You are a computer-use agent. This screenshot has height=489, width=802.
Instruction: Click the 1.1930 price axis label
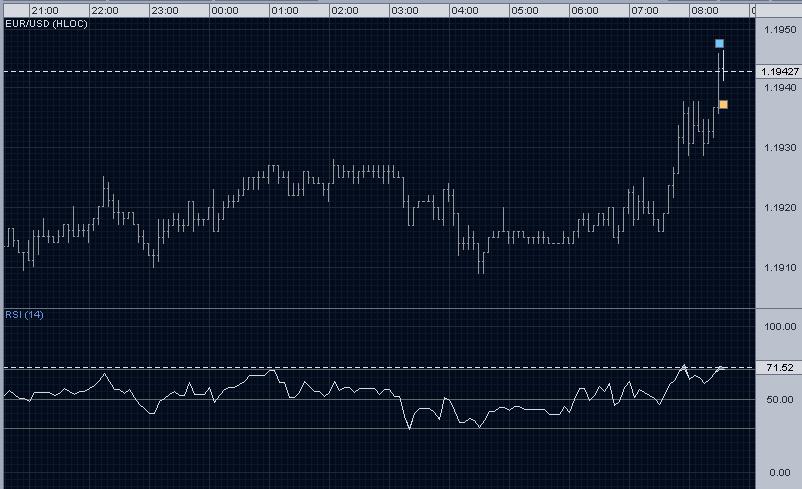(x=780, y=148)
